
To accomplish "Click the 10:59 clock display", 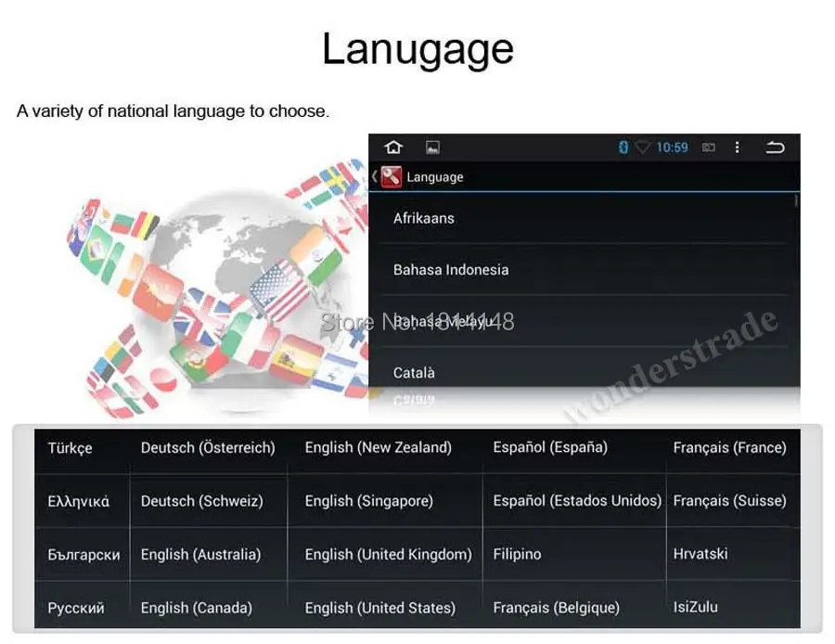I will point(672,148).
